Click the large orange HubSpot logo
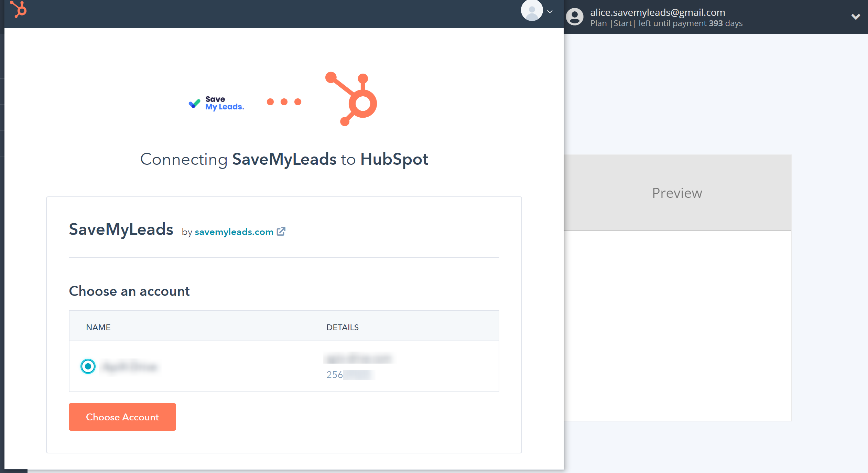The width and height of the screenshot is (868, 473). (351, 99)
